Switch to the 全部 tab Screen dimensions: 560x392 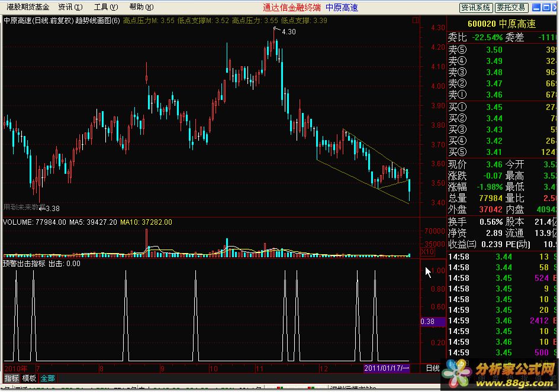tap(47, 378)
